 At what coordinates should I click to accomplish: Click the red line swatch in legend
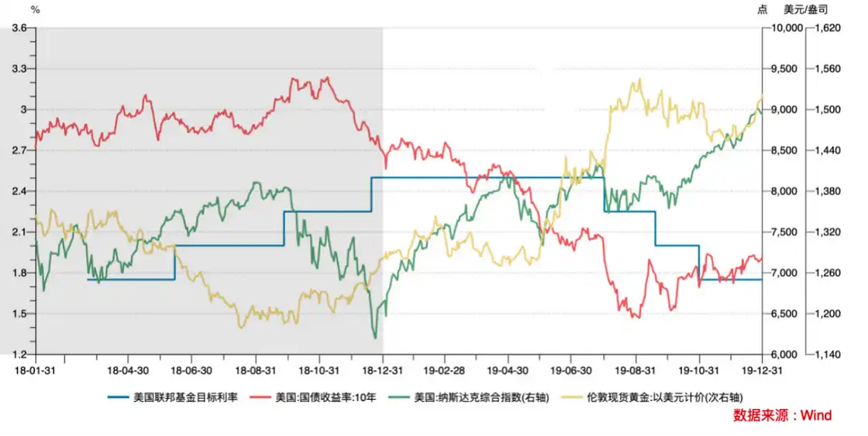pos(260,397)
